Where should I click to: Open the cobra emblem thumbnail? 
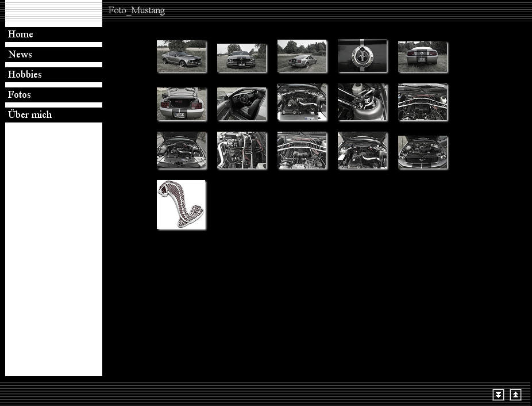pos(181,204)
